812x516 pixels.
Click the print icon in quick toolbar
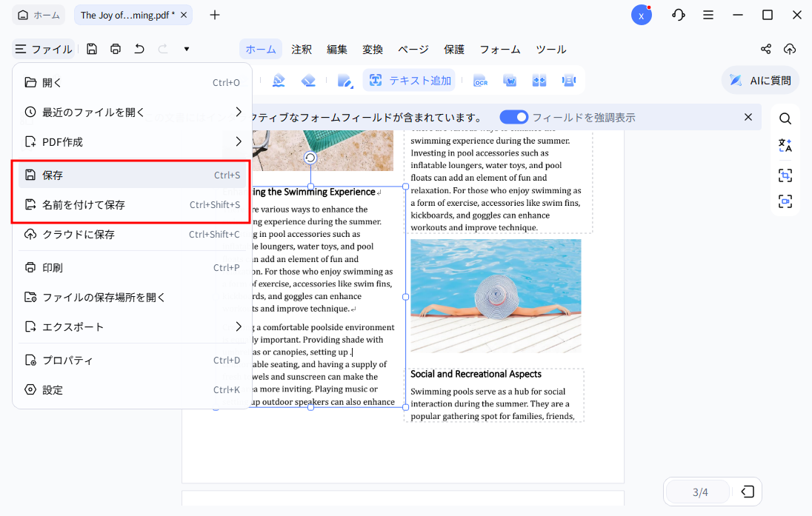(x=116, y=49)
